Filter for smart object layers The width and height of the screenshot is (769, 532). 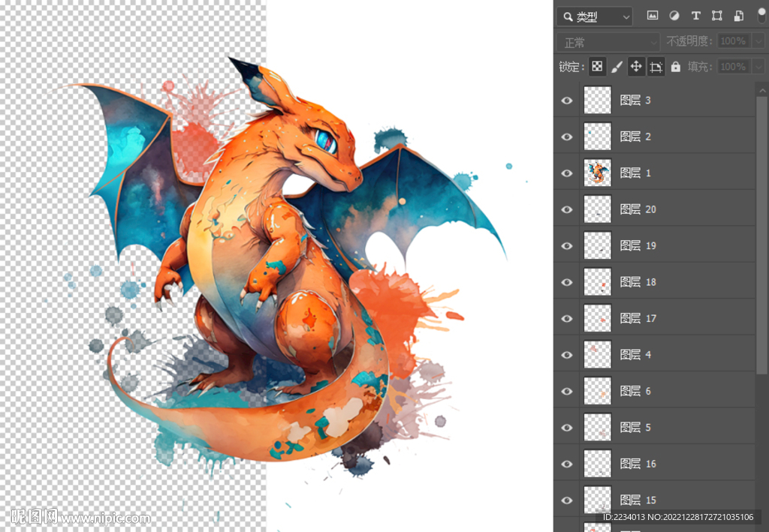(x=738, y=16)
